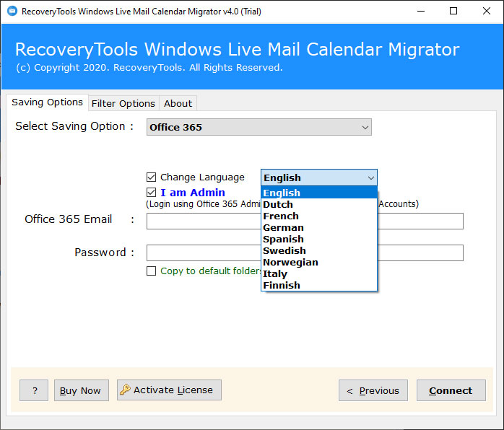
Task: Close the Calendar Migrator window
Action: click(487, 12)
